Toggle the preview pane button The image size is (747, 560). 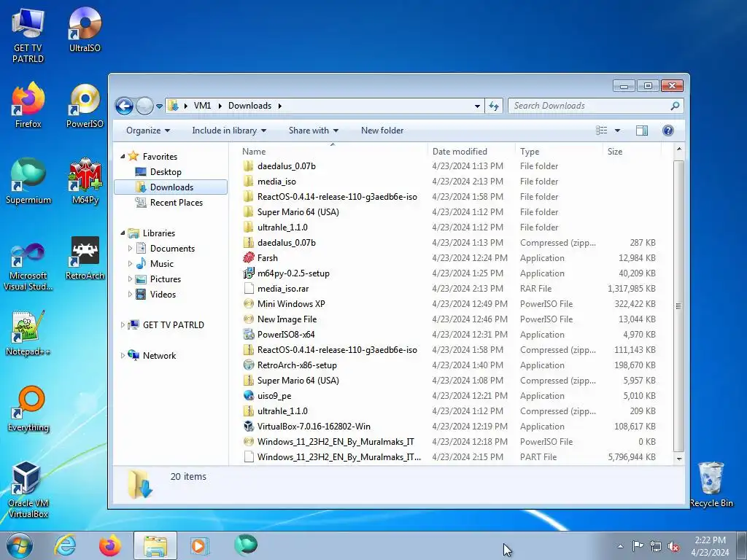click(x=642, y=131)
